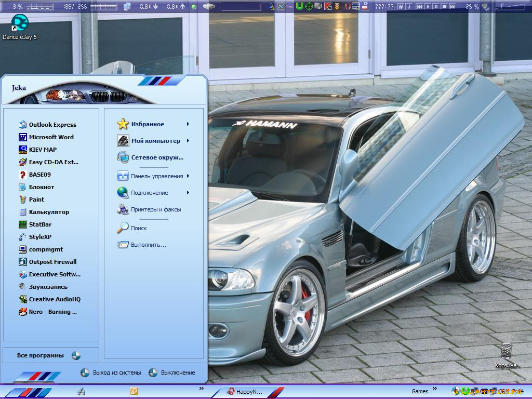
Task: Click the stop button in top bar
Action: (x=444, y=6)
